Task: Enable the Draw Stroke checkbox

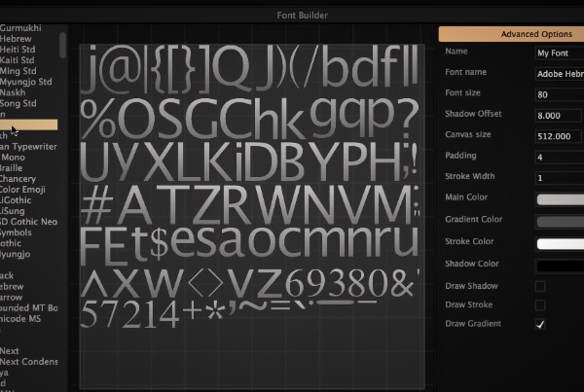Action: tap(540, 305)
